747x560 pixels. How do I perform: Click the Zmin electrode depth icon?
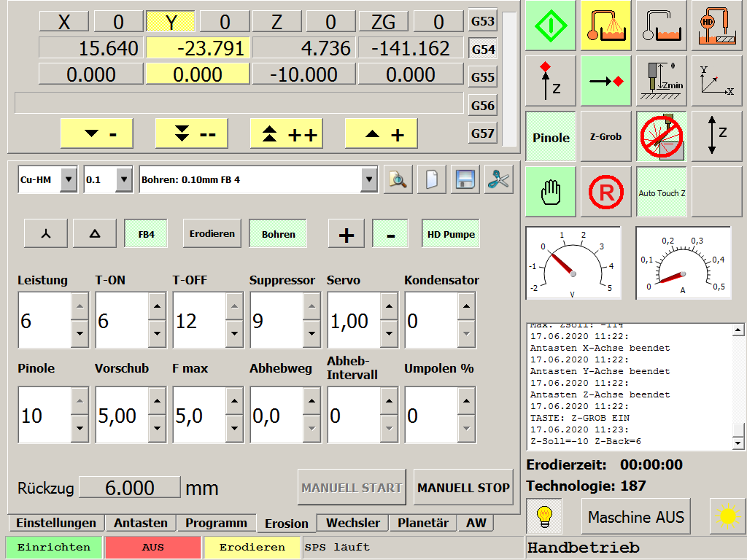pyautogui.click(x=662, y=81)
